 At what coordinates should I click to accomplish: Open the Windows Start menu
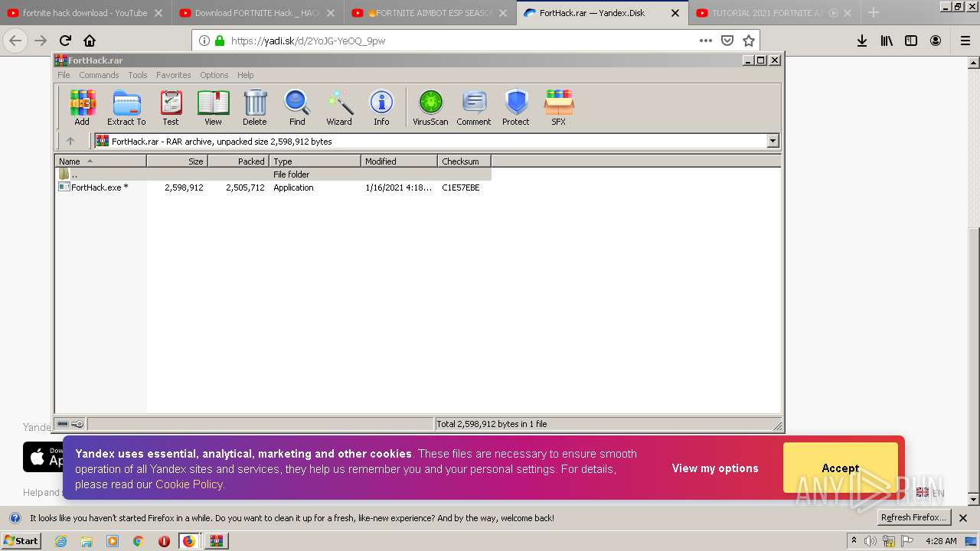tap(21, 540)
